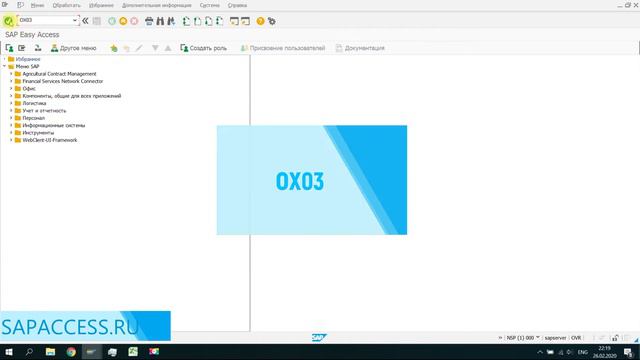640x360 pixels.
Task: Open the Избранное menu in the menu bar
Action: click(x=101, y=5)
